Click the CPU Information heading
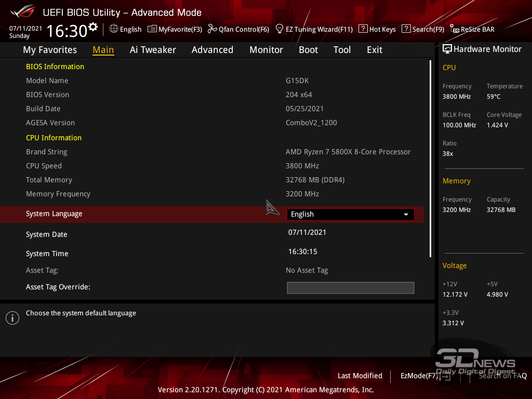Screen dimensions: 532x399 [54, 138]
